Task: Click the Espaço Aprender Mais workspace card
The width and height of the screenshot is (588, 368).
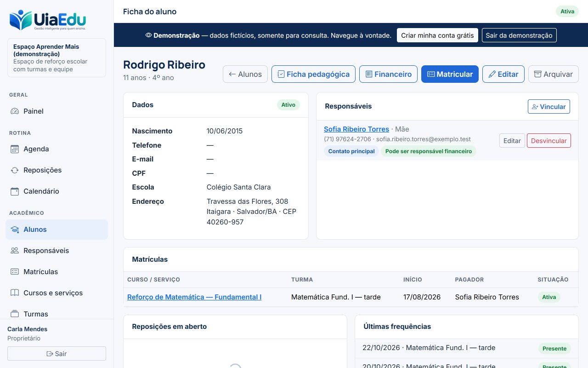Action: 57,58
